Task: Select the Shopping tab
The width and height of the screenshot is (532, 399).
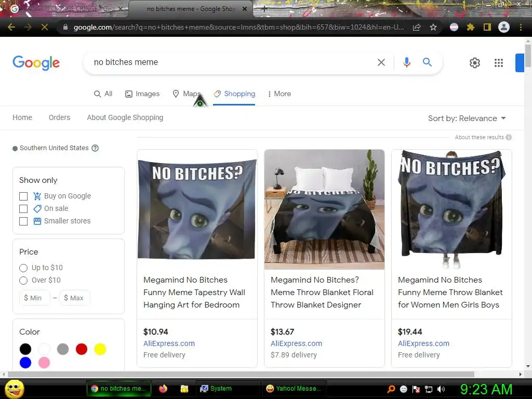Action: 234,94
